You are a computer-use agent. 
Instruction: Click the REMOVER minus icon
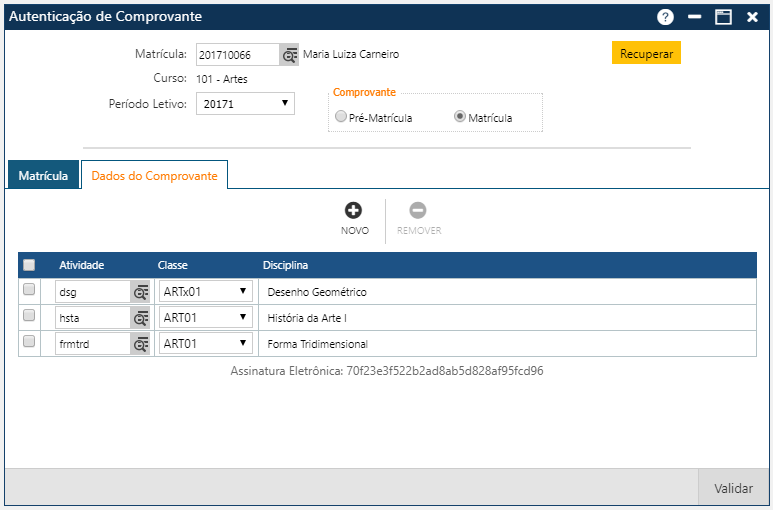pos(418,210)
